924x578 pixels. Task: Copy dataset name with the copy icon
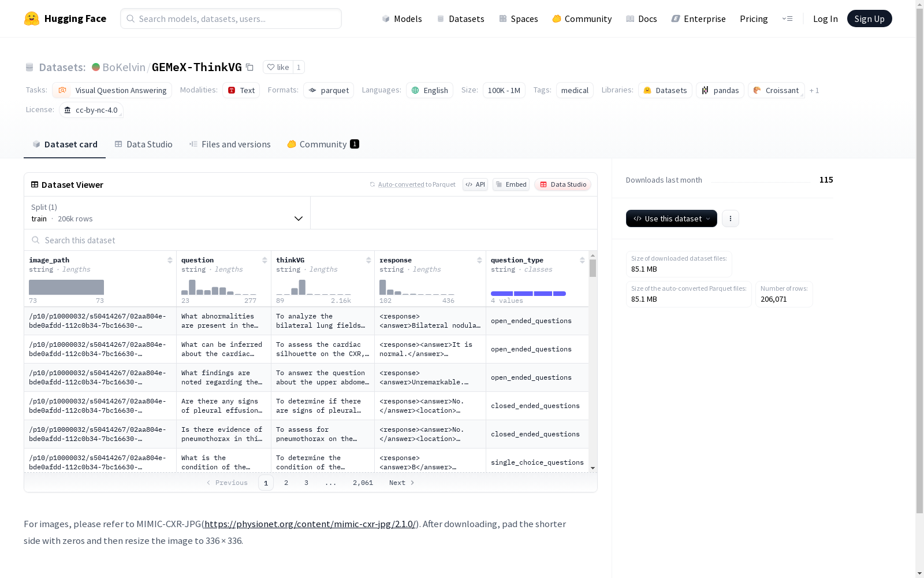point(249,67)
